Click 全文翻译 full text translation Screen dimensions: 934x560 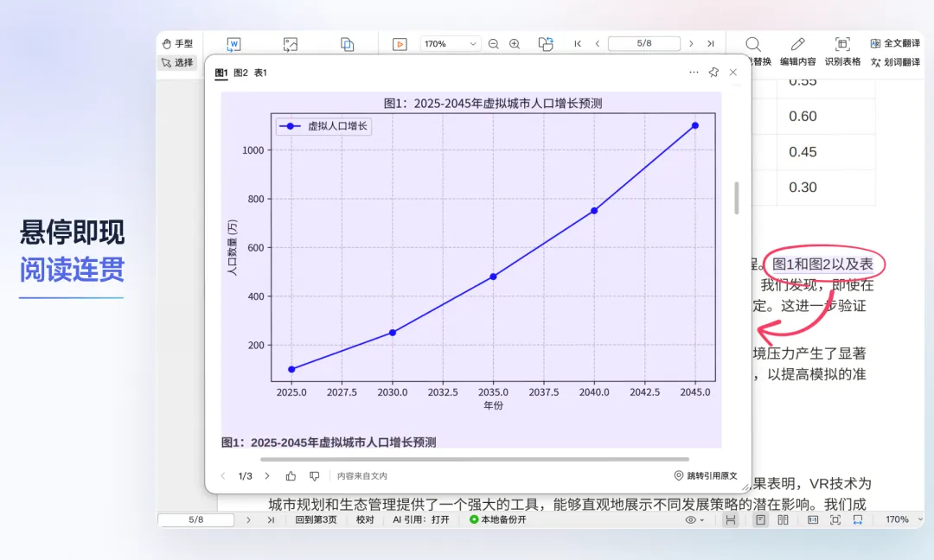(x=895, y=43)
